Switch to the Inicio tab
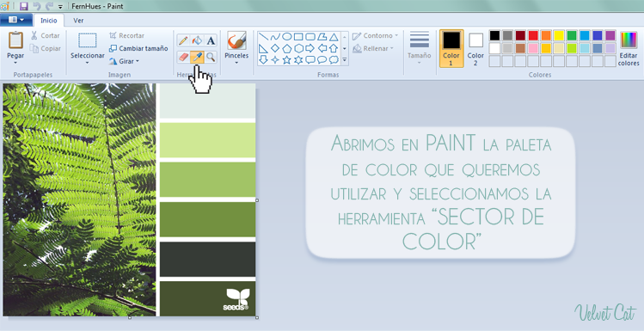The image size is (644, 331). pyautogui.click(x=49, y=21)
